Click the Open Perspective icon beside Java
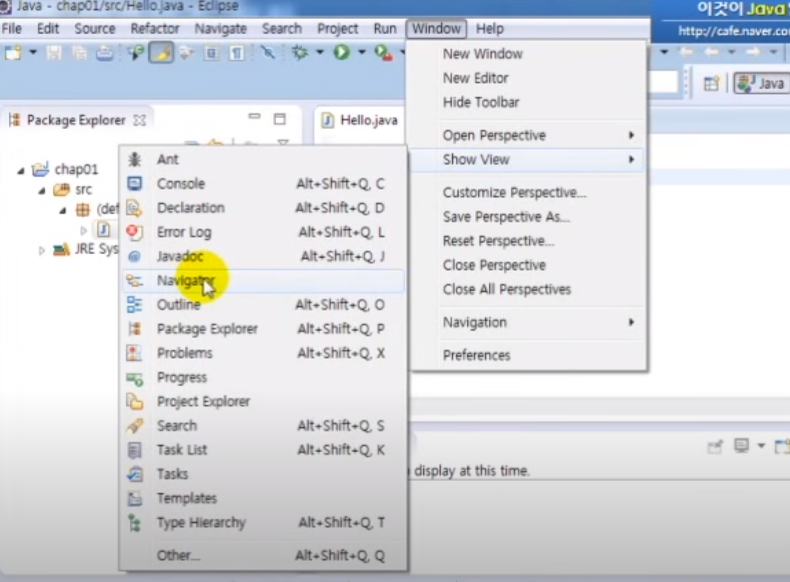The image size is (790, 582). [x=711, y=84]
